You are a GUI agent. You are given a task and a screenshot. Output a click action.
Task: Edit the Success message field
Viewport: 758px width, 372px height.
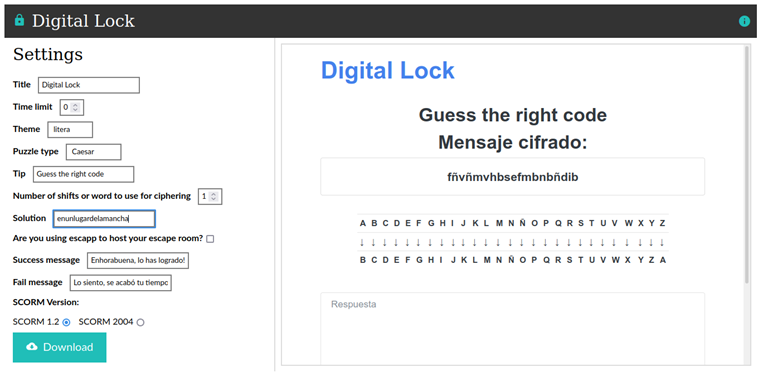[138, 261]
